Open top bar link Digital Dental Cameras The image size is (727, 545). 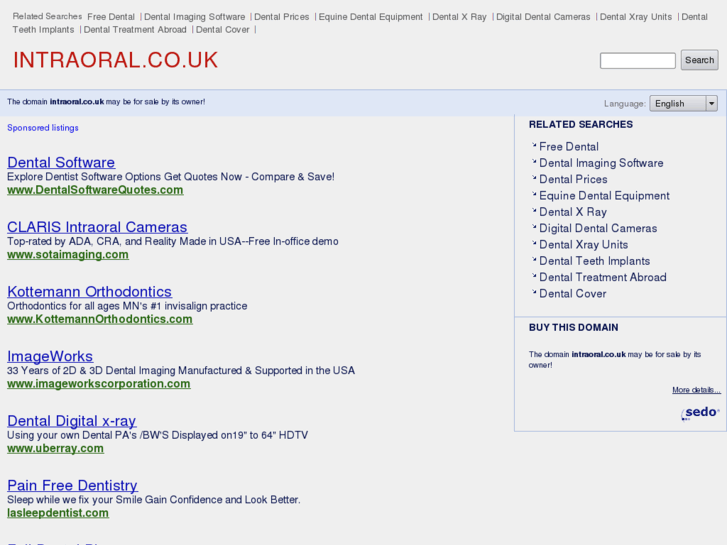click(543, 17)
